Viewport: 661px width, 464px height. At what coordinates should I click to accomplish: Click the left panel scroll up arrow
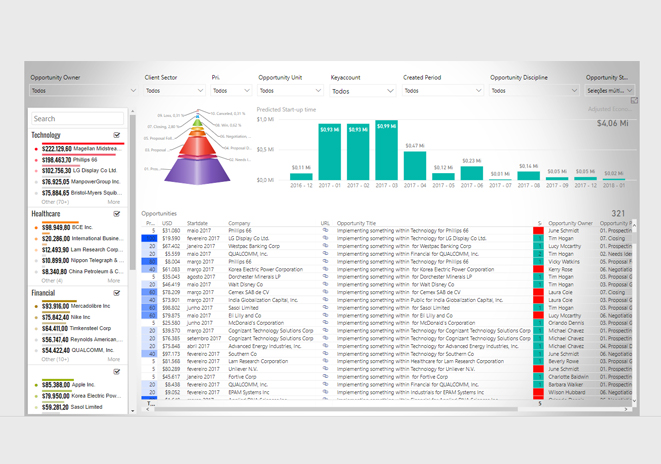pos(132,111)
